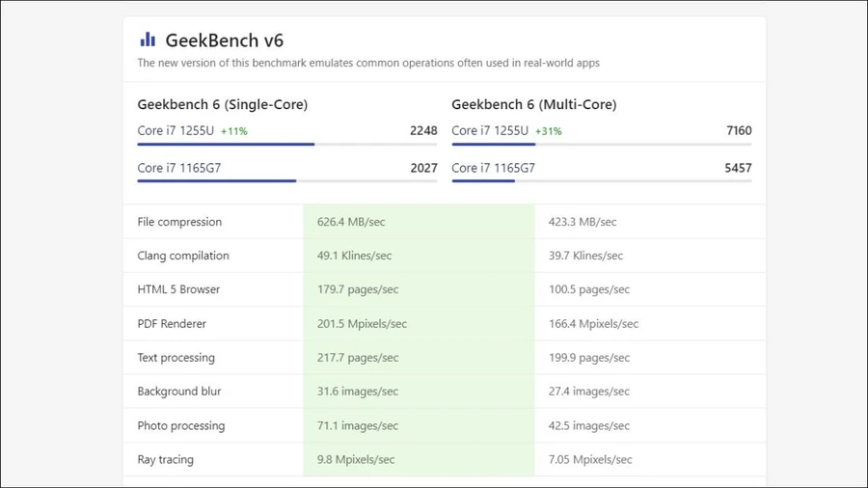
Task: Click the 100.5 pages/sec value
Action: tap(589, 289)
